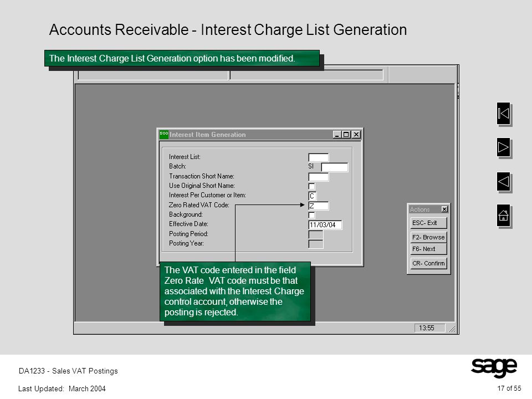
Task: Click the Effective Date field 11/03/04
Action: pos(325,225)
